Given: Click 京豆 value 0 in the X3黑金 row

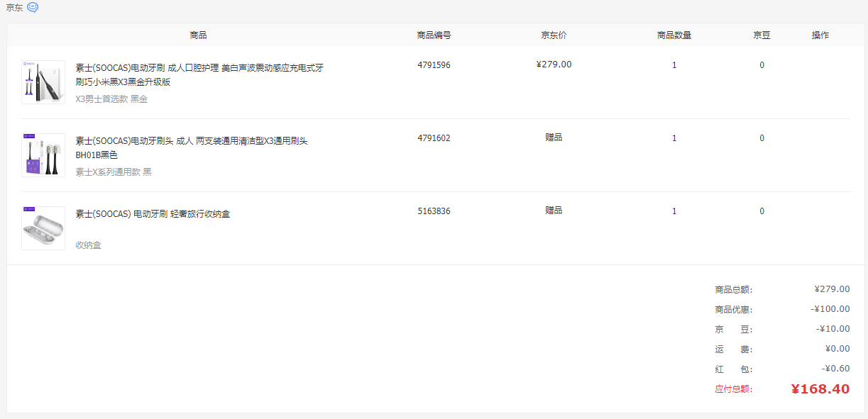Looking at the screenshot, I should (762, 65).
